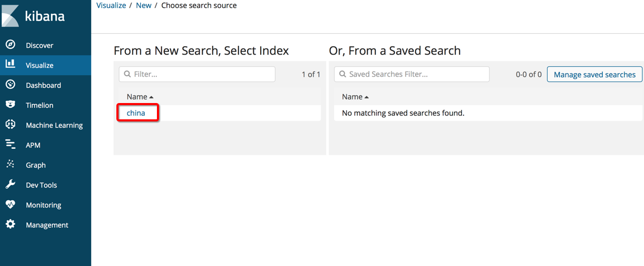
Task: Click the Management gear icon
Action: (11, 224)
